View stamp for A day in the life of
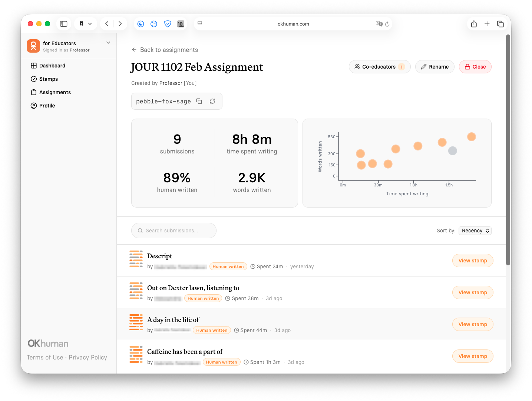 473,324
